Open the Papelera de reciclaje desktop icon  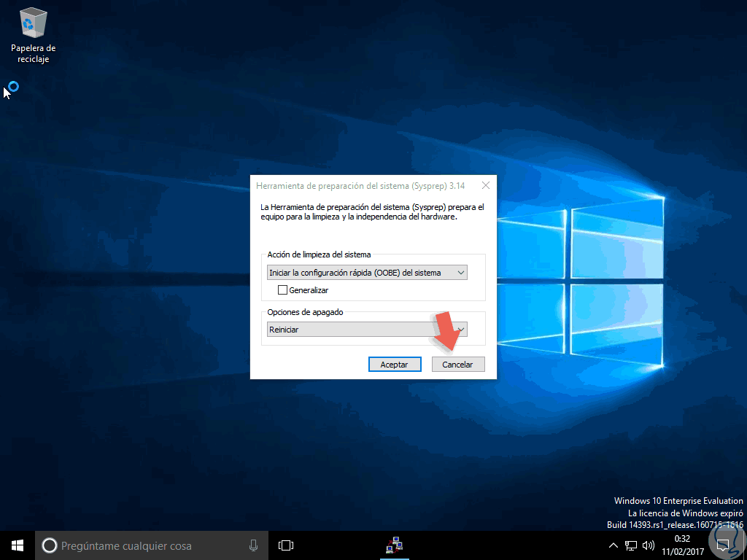click(33, 36)
